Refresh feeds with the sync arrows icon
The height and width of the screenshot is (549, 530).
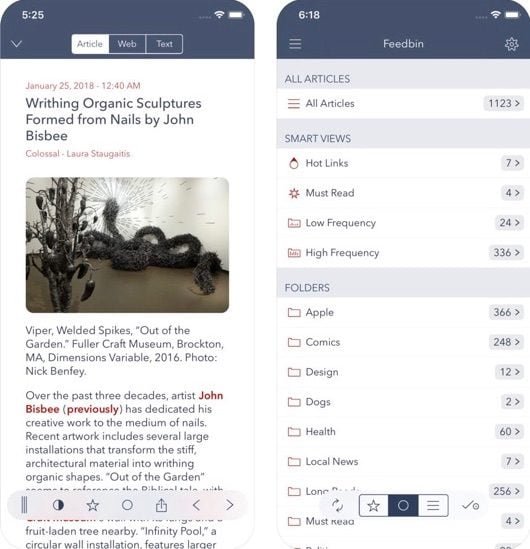point(337,505)
